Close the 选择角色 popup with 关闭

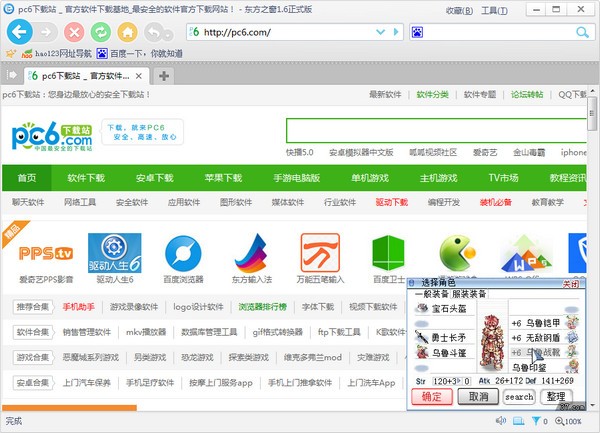click(x=570, y=284)
